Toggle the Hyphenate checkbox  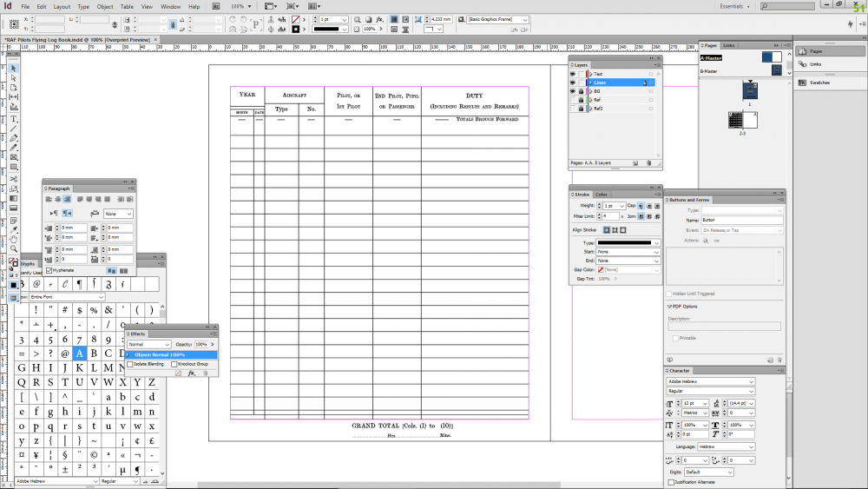(x=49, y=270)
